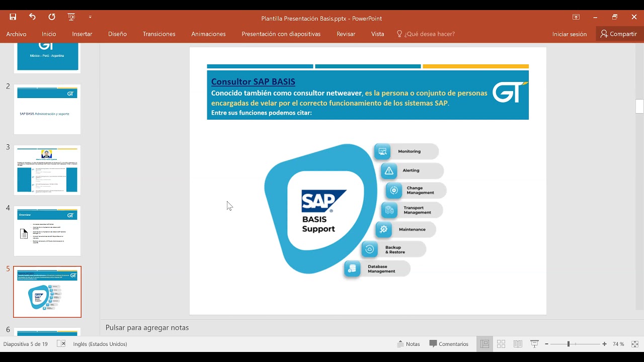Start presentation from beginning icon
The width and height of the screenshot is (644, 362).
pyautogui.click(x=71, y=17)
